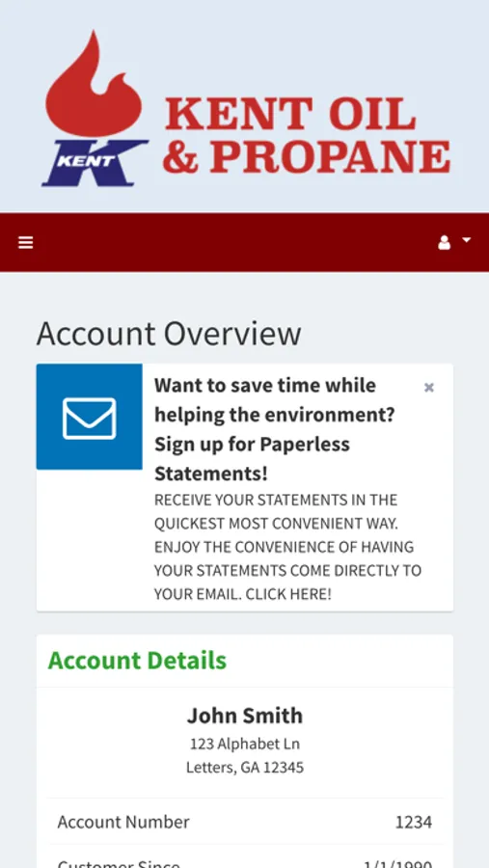This screenshot has width=489, height=868.
Task: Click the CLICK HERE paperless statement text
Action: tap(288, 594)
